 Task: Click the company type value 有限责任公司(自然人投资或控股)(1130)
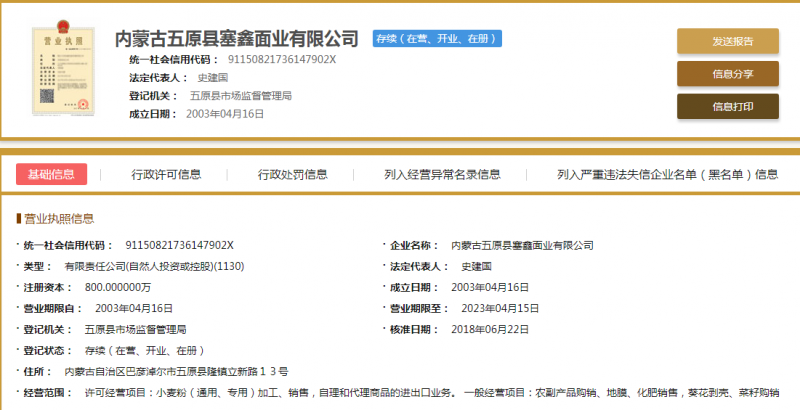[x=154, y=267]
